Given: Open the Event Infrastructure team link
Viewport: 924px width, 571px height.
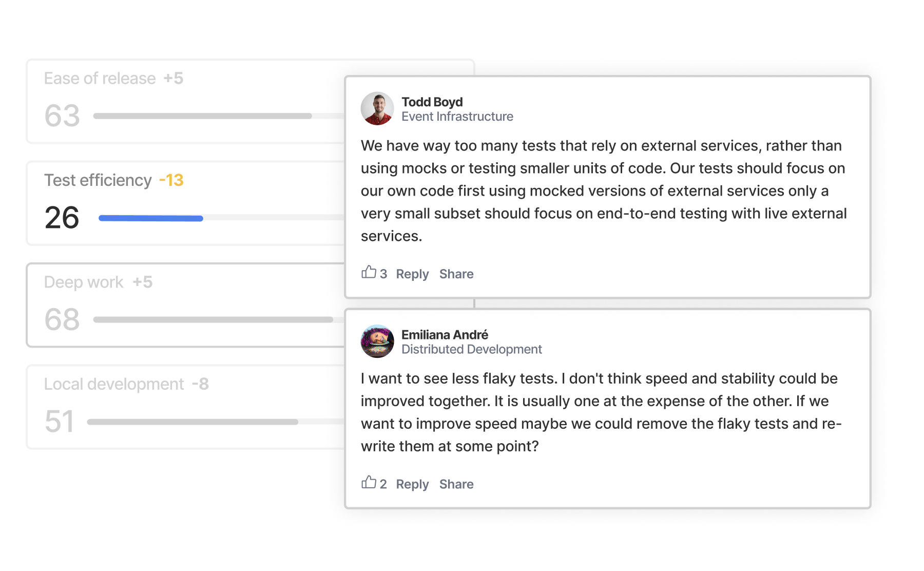Looking at the screenshot, I should pyautogui.click(x=457, y=117).
